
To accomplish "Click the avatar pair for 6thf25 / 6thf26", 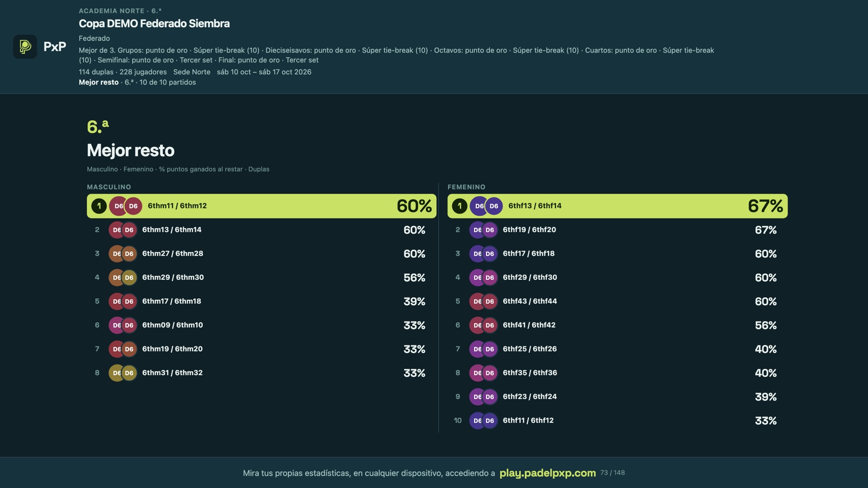I will coord(483,349).
